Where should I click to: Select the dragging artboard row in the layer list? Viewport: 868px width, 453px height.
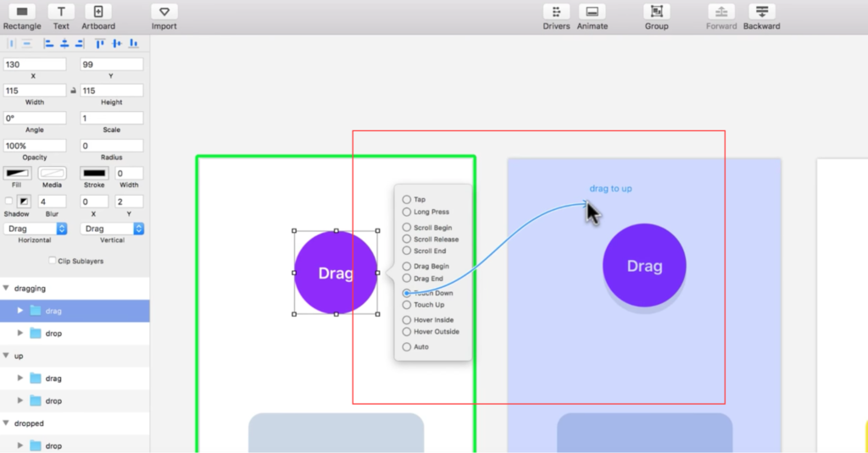pyautogui.click(x=75, y=288)
